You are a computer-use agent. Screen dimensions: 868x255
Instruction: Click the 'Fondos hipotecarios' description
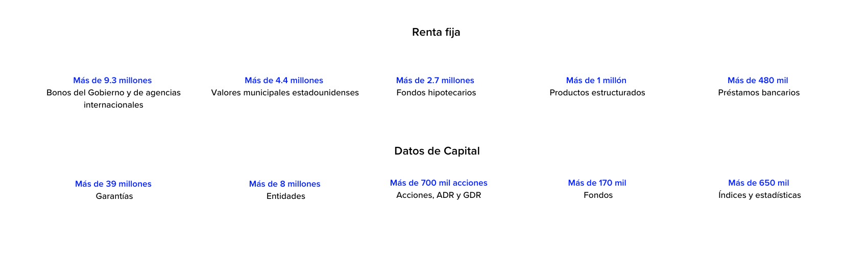point(436,92)
